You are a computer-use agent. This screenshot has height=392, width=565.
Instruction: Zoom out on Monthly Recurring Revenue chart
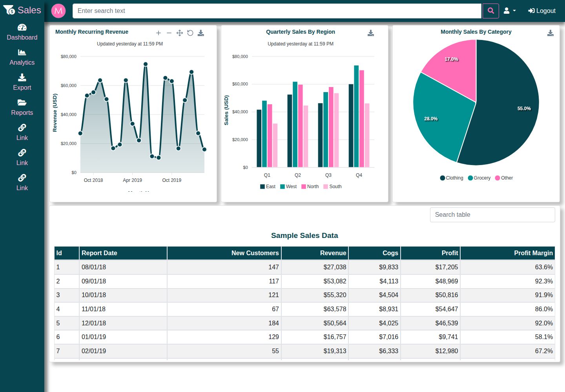[x=169, y=33]
